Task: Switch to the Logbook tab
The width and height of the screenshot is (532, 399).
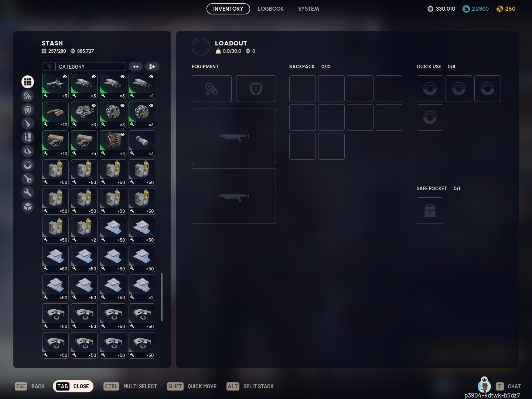Action: pos(270,9)
